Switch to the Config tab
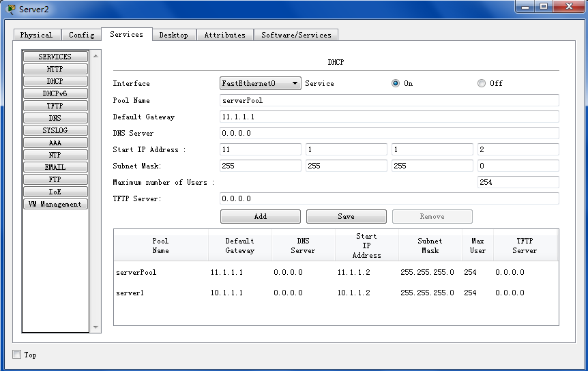This screenshot has height=371, width=588. 82,35
